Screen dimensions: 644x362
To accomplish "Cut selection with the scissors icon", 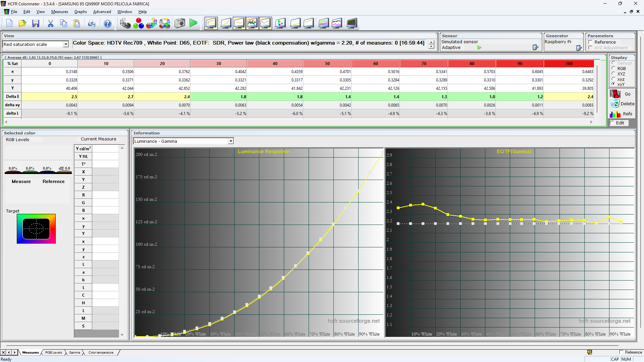I will pyautogui.click(x=51, y=23).
